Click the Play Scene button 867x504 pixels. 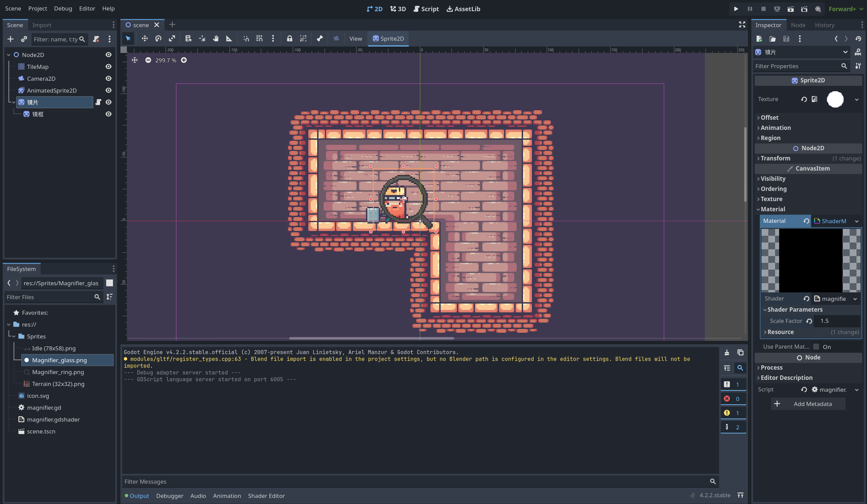(790, 8)
